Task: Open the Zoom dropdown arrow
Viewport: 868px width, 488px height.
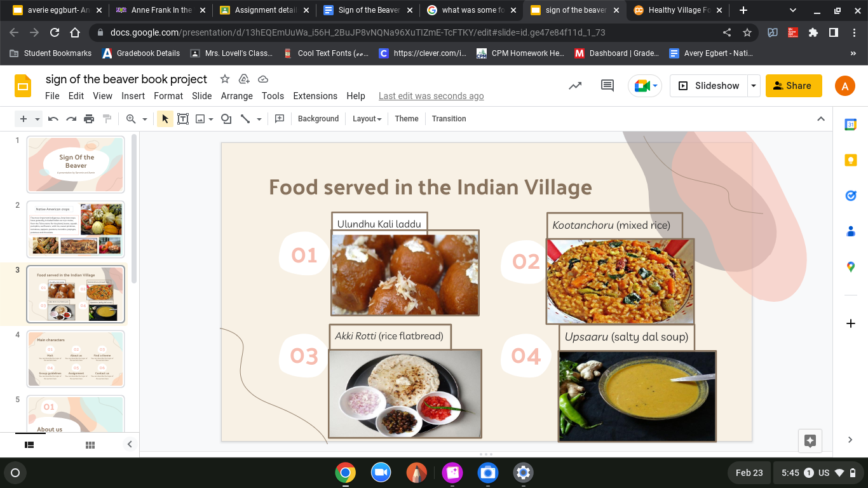Action: (x=145, y=119)
